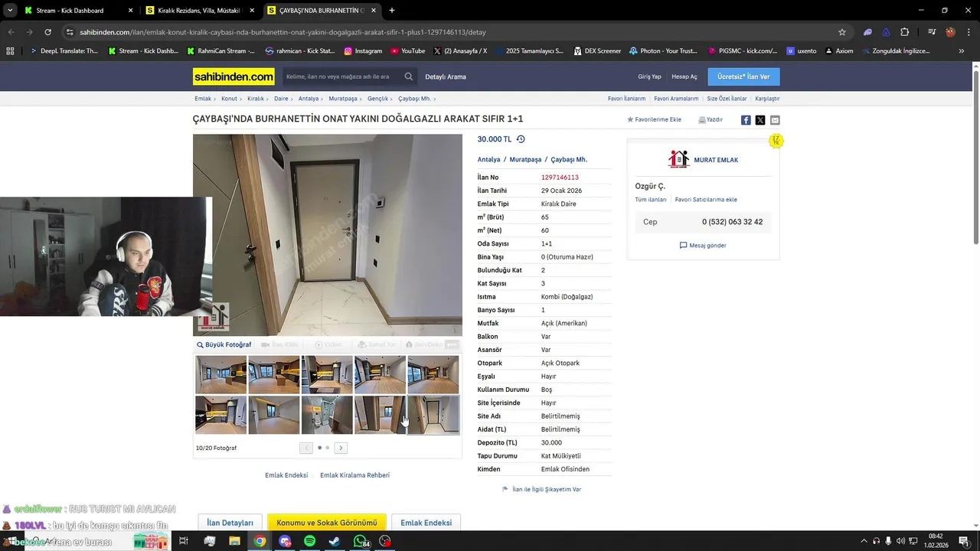
Task: Click the Hesap Aç link
Action: pos(684,77)
